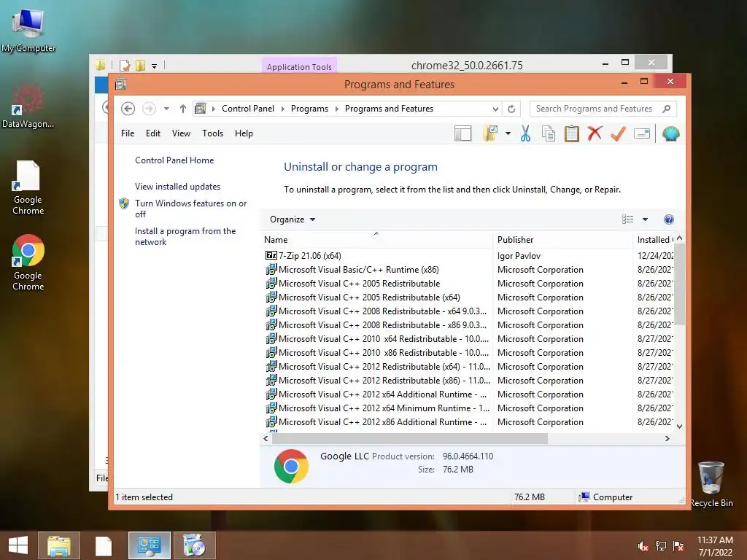
Task: Click the Refresh address bar button
Action: click(x=511, y=109)
